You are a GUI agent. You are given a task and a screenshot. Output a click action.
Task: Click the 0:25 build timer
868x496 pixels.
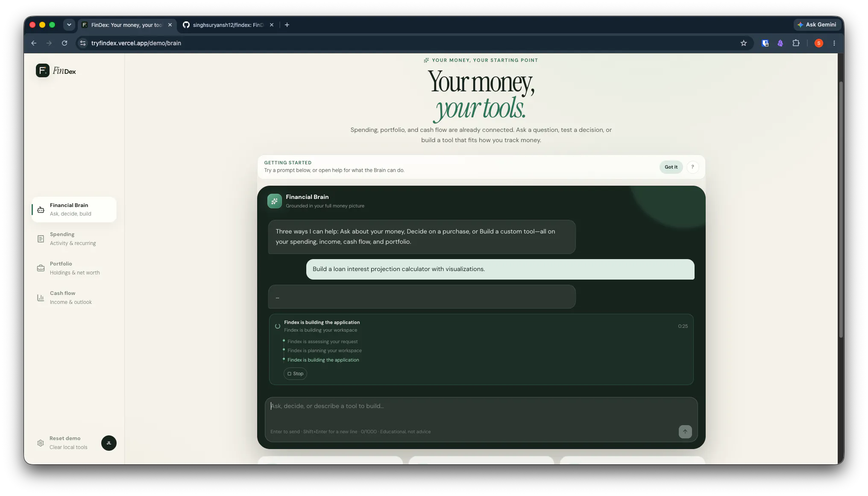tap(683, 326)
